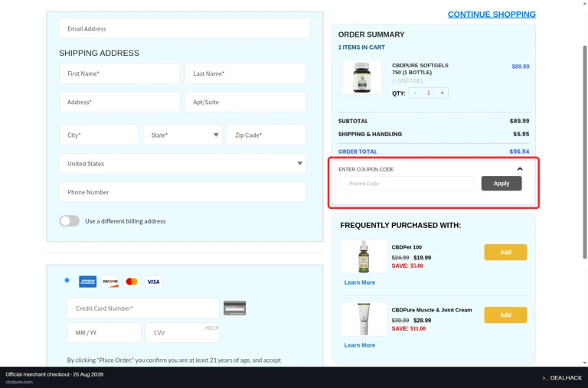The width and height of the screenshot is (588, 388).
Task: Toggle Use a different billing address switch
Action: coord(70,221)
